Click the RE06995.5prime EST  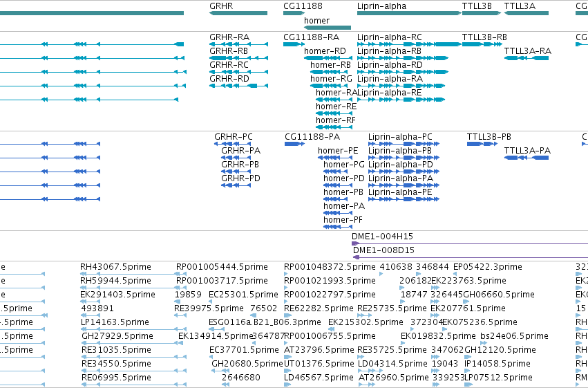[133, 385]
